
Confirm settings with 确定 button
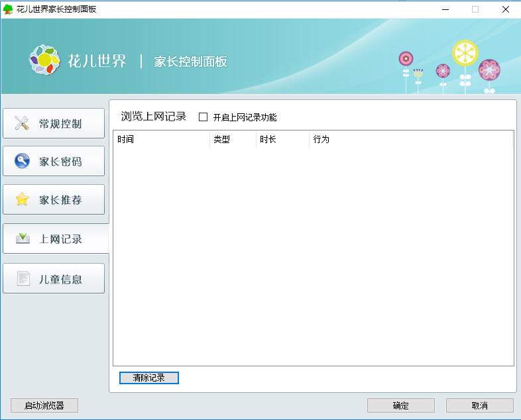[400, 405]
